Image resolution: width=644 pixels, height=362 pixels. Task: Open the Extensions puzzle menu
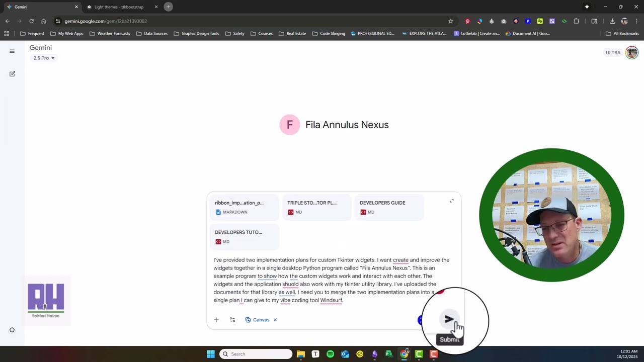pos(577,21)
